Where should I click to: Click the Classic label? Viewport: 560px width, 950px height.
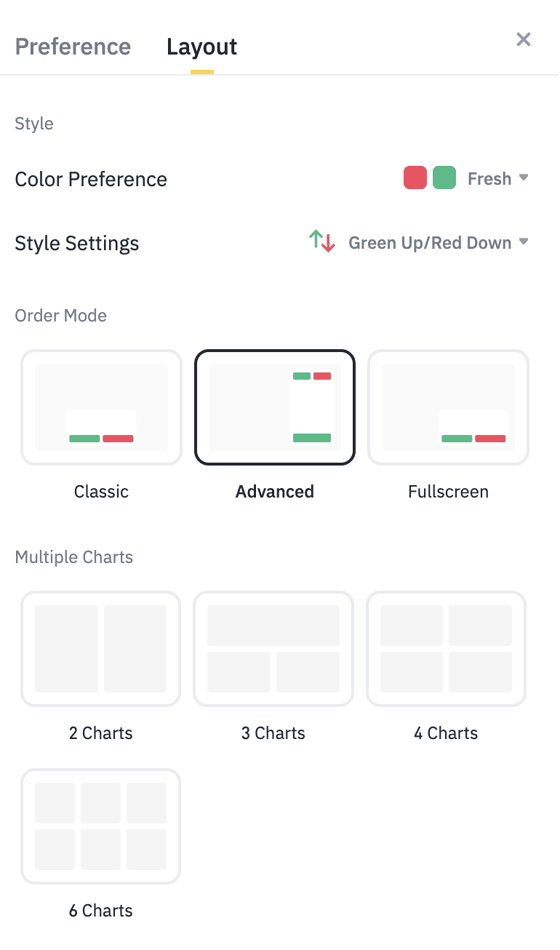click(x=101, y=492)
